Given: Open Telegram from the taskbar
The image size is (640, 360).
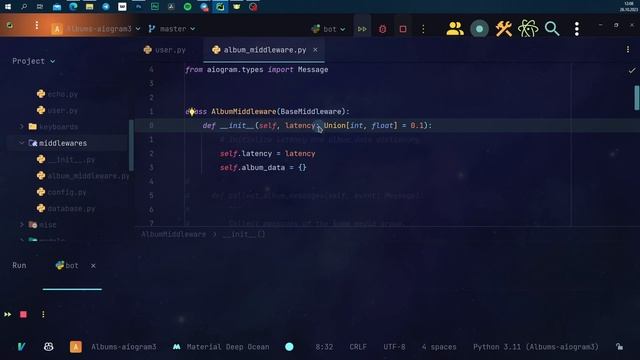Looking at the screenshot, I should click(x=106, y=7).
